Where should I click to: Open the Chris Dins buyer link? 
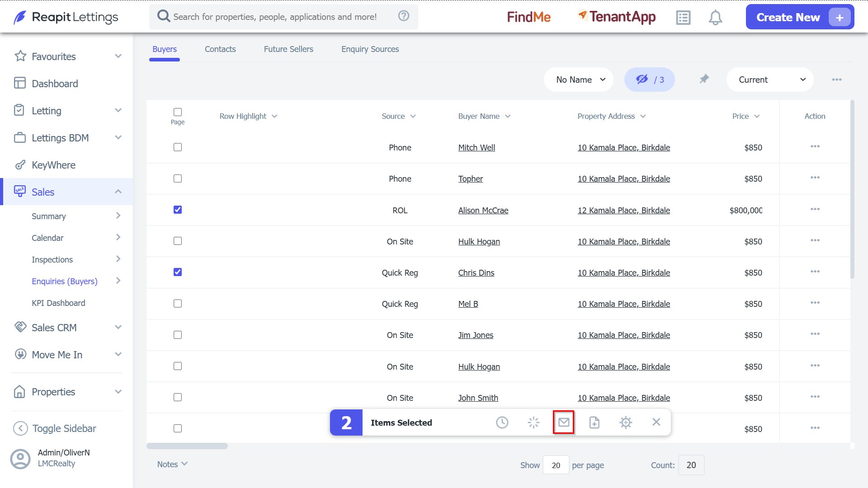point(476,273)
